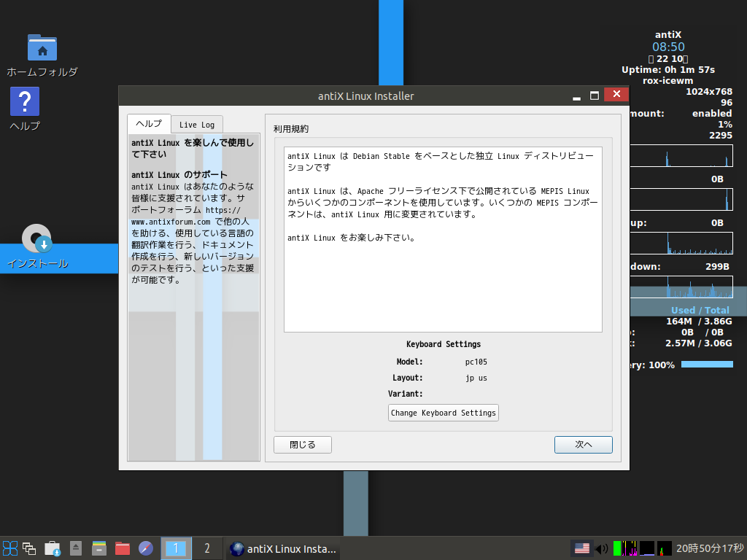The height and width of the screenshot is (560, 747).
Task: Click the 08:50 conky clock on desktop
Action: tap(668, 47)
